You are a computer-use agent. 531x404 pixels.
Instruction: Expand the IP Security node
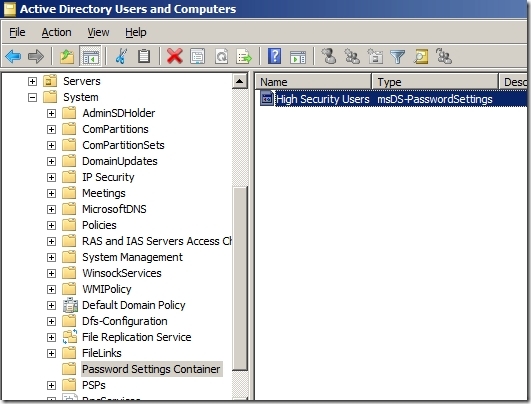pyautogui.click(x=51, y=177)
